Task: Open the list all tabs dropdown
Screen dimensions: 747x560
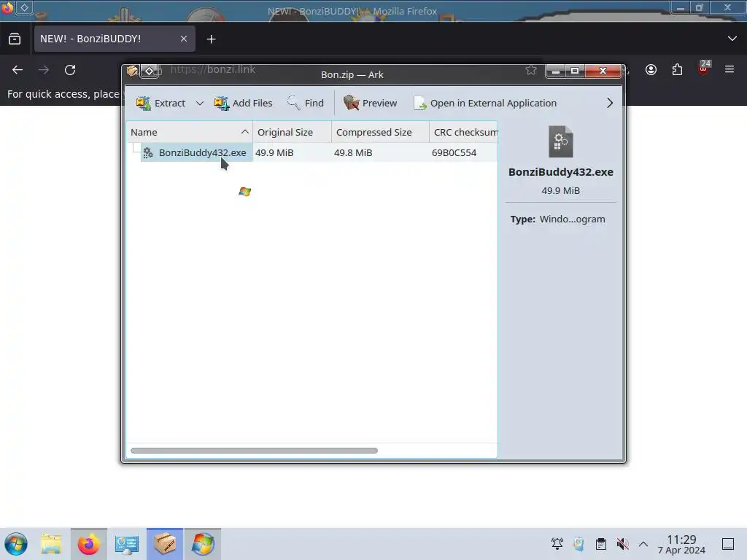Action: [x=732, y=39]
